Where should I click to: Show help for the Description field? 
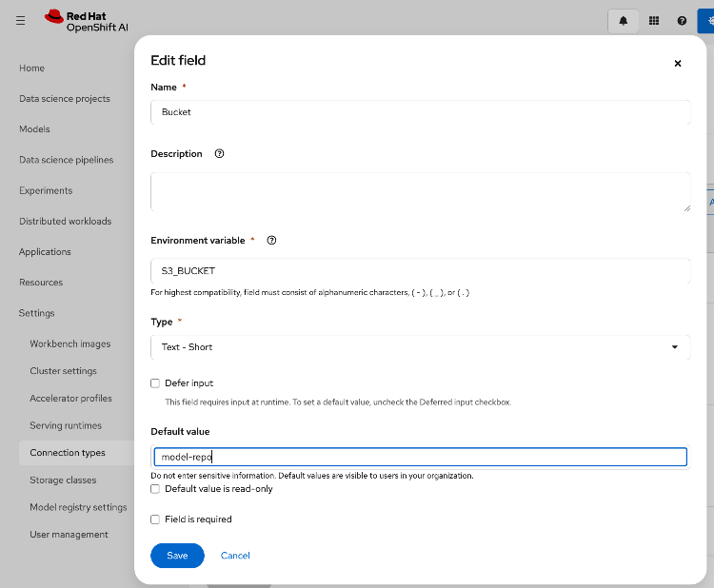[x=220, y=154]
